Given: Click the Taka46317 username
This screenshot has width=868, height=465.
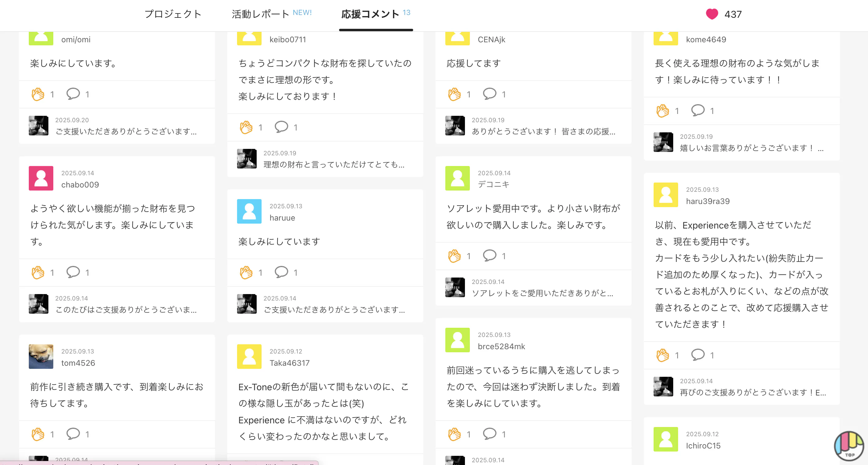Looking at the screenshot, I should click(x=289, y=363).
